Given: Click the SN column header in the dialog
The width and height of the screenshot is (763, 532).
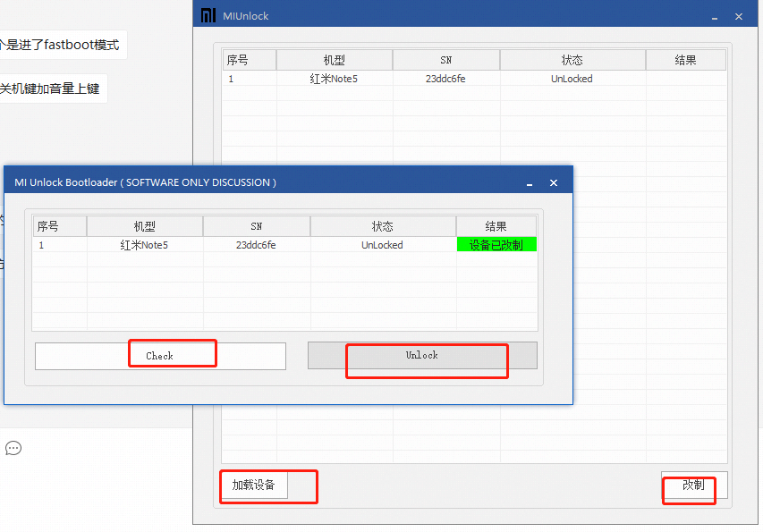Looking at the screenshot, I should [256, 225].
